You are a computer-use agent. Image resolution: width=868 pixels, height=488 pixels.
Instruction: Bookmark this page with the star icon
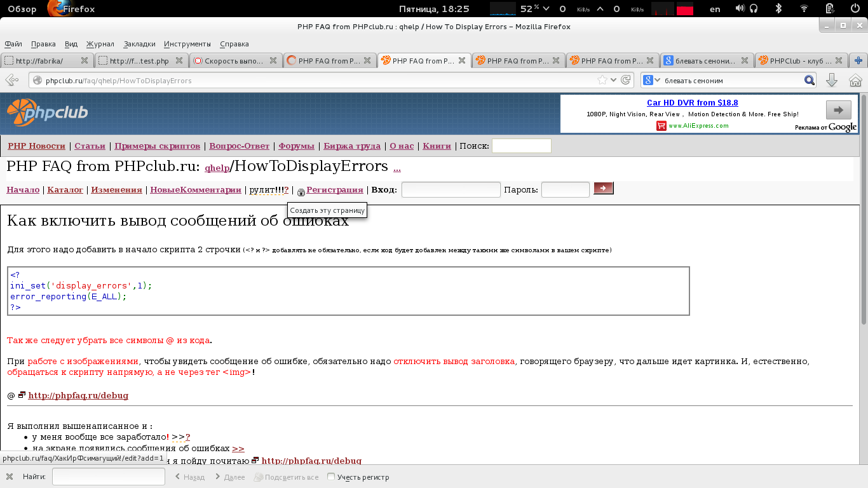(602, 80)
